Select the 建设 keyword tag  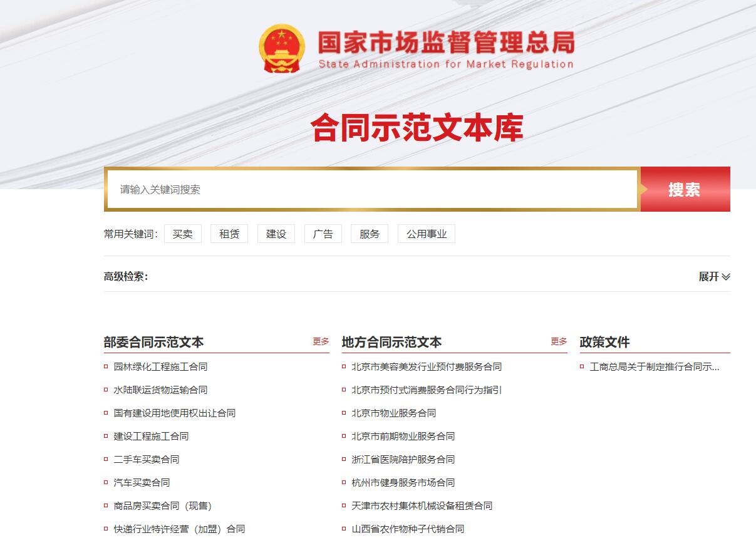coord(276,234)
